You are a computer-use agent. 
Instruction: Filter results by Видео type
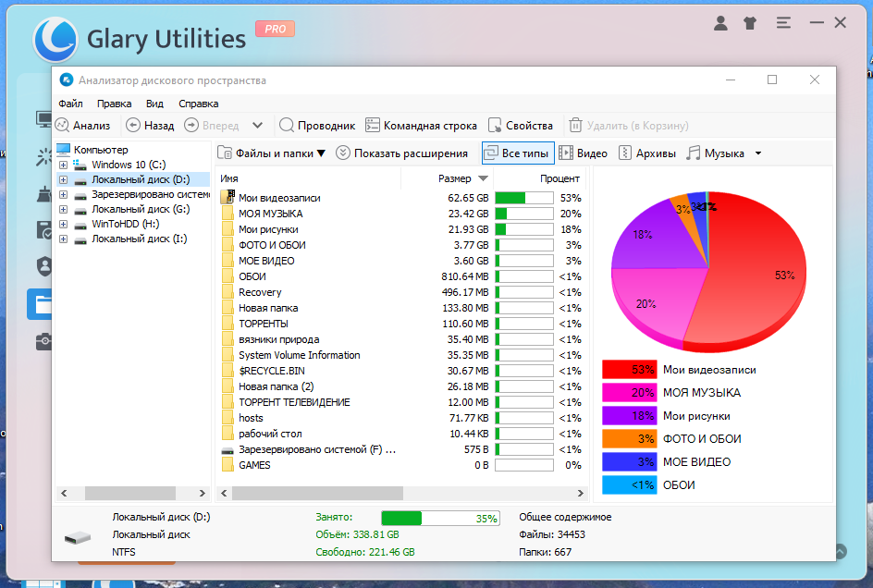[x=583, y=153]
